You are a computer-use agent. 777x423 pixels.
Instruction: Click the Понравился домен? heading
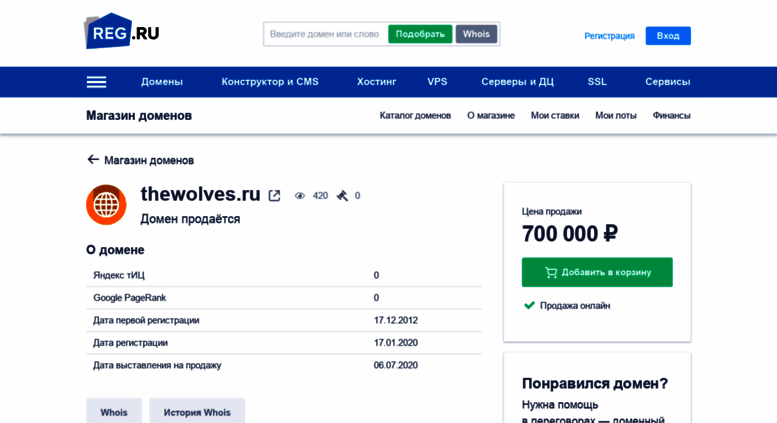(595, 383)
